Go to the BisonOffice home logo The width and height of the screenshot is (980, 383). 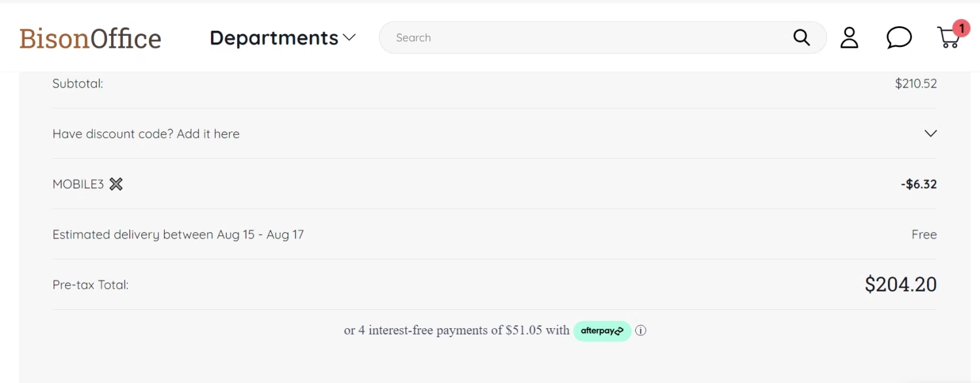[x=90, y=39]
